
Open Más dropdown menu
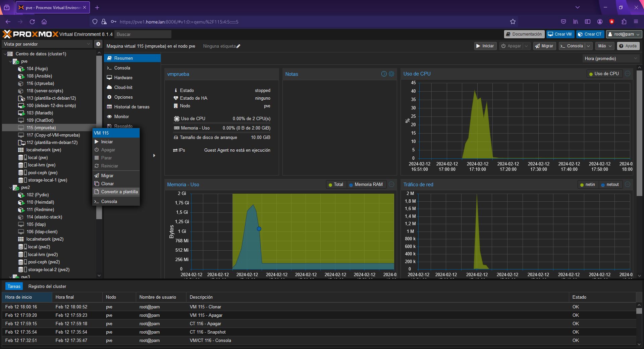[x=605, y=46]
